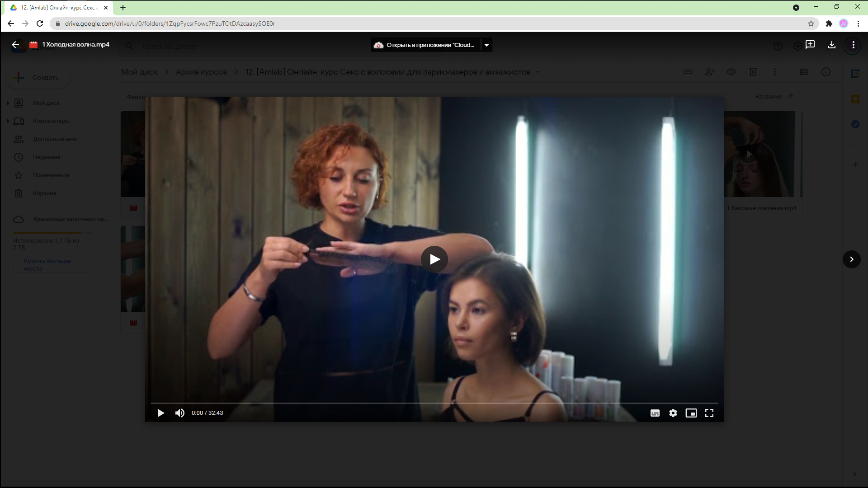The image size is (868, 488).
Task: Add a comment icon in preview
Action: (x=810, y=45)
